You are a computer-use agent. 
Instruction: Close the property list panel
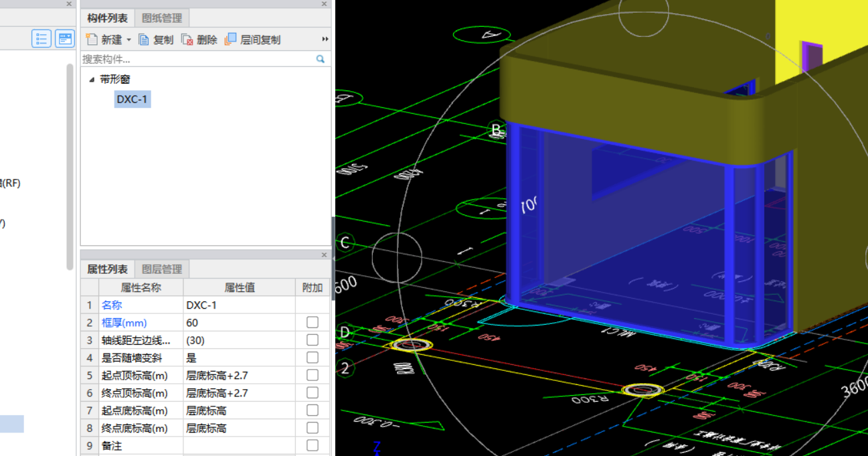325,255
